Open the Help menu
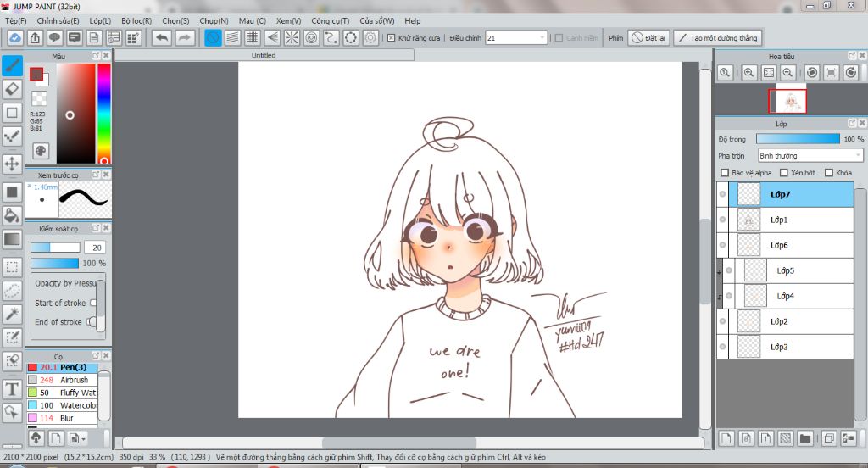Screen dimensions: 868x468 click(413, 20)
